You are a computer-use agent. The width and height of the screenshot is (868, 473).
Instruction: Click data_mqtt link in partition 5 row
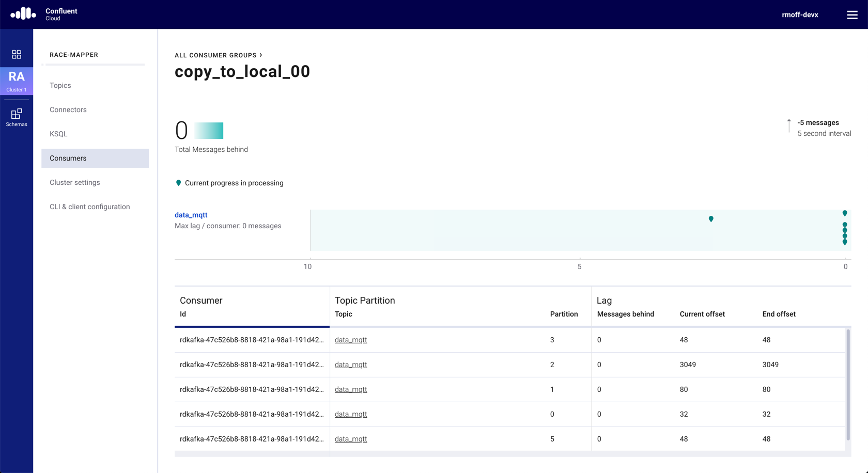coord(351,439)
